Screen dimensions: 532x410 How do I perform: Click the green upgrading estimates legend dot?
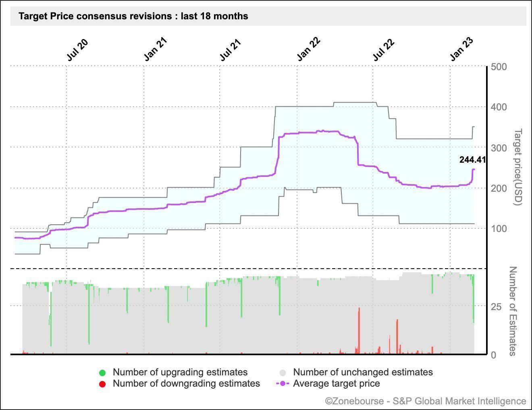(x=102, y=373)
